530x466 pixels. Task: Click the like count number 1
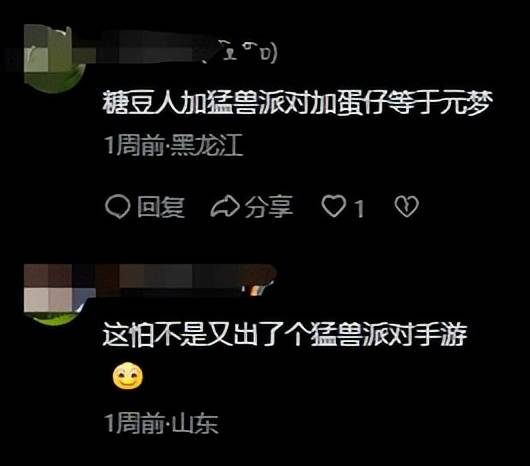coord(359,208)
